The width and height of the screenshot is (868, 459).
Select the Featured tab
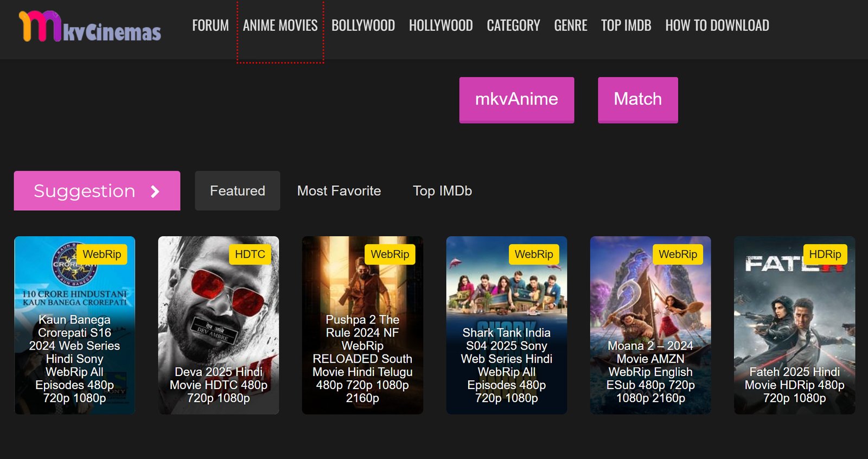tap(238, 191)
